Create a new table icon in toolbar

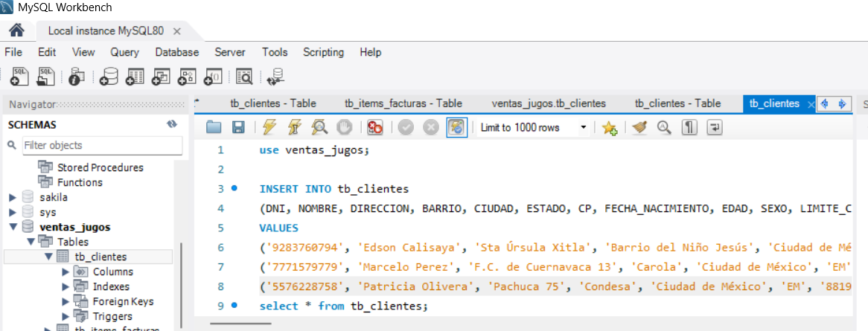tap(135, 77)
